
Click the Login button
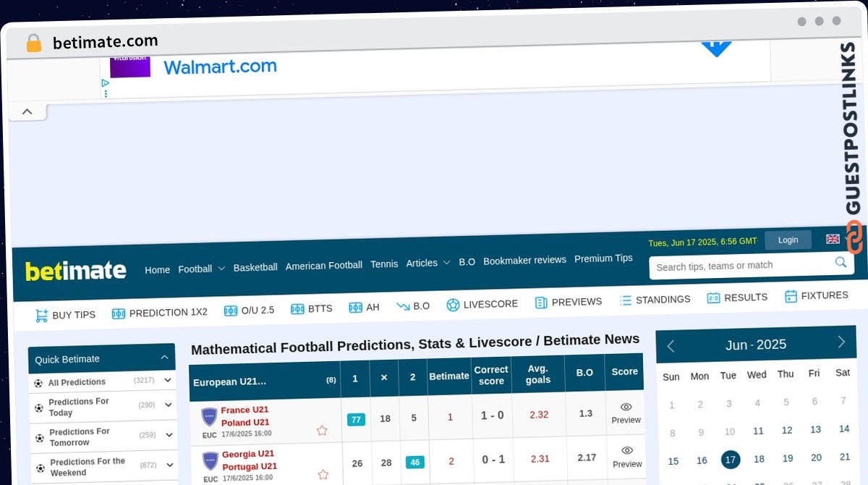(788, 240)
